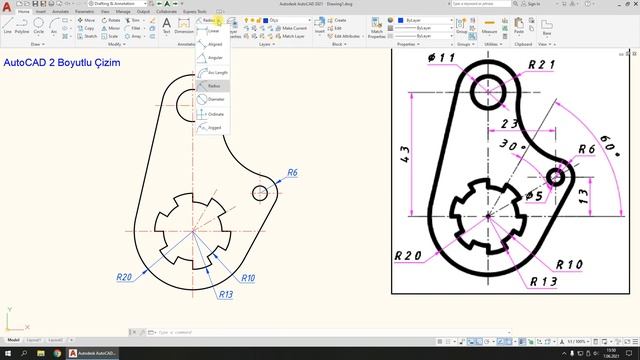The image size is (640, 360).
Task: Click the blue object color swatch in Properties
Action: pyautogui.click(x=401, y=20)
